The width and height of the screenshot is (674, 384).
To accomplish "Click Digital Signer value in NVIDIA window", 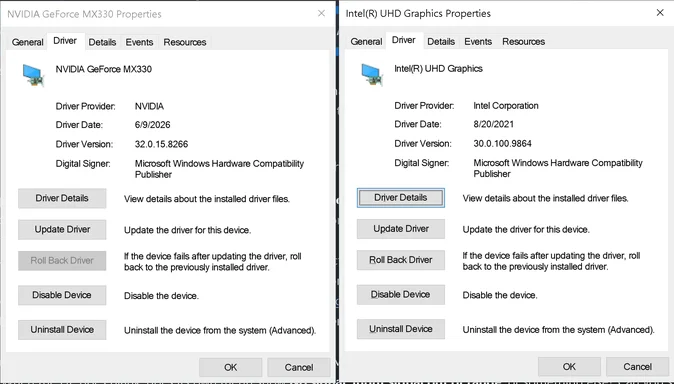I will (x=219, y=169).
